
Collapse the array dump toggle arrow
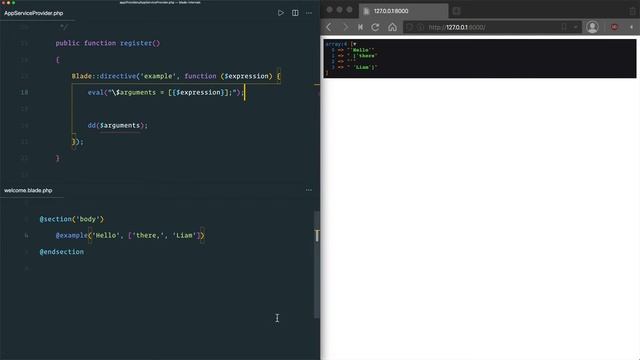click(x=355, y=44)
